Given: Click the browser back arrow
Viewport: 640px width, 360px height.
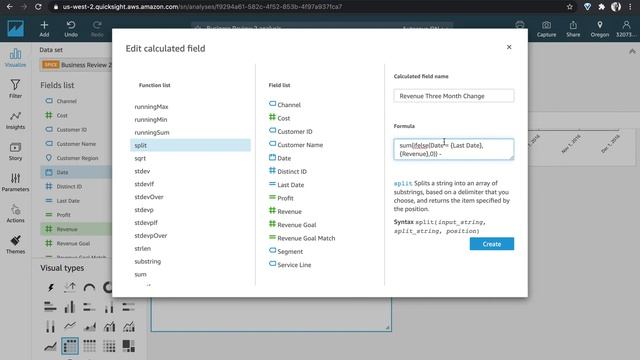Looking at the screenshot, I should tap(9, 7).
